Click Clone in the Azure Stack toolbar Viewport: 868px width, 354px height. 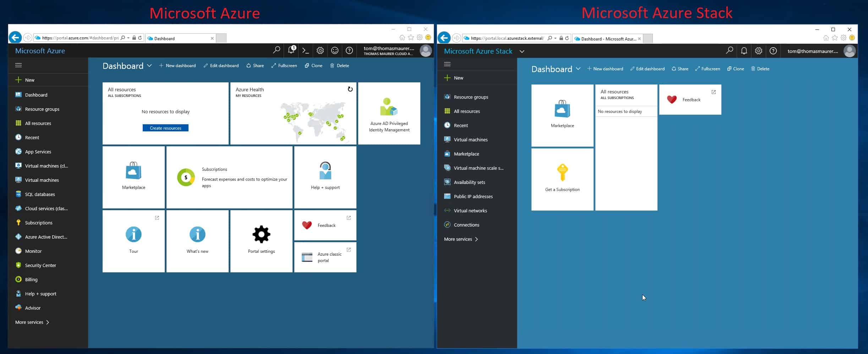coord(736,69)
